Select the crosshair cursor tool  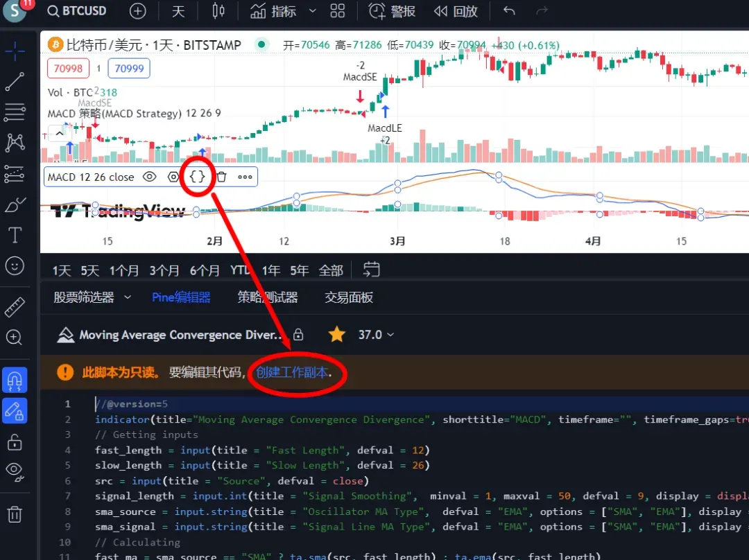(15, 51)
